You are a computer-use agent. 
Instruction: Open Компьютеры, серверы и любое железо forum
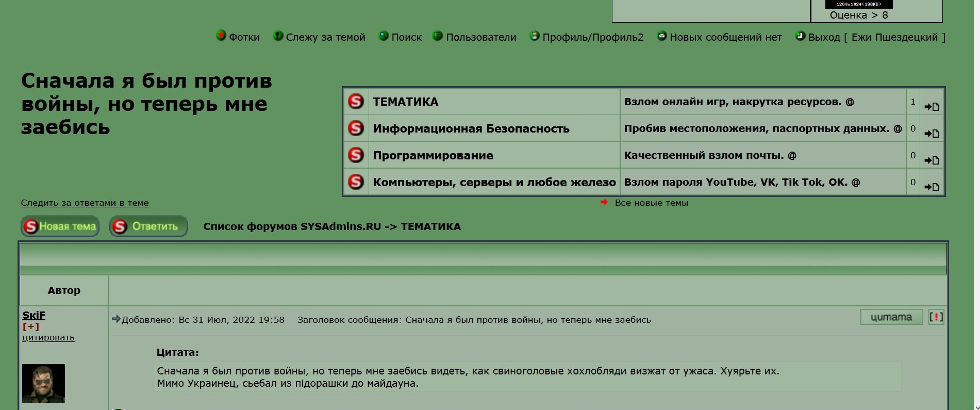coord(494,182)
